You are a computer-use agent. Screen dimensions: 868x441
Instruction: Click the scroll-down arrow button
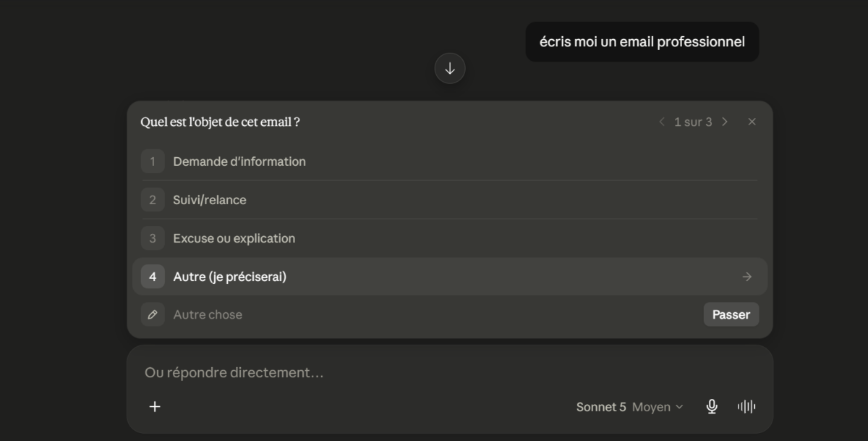pos(450,69)
